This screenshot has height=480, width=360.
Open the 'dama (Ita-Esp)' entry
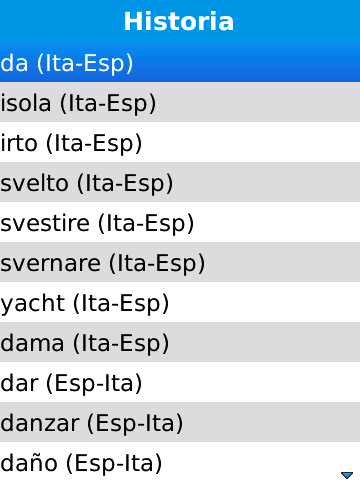(x=180, y=342)
